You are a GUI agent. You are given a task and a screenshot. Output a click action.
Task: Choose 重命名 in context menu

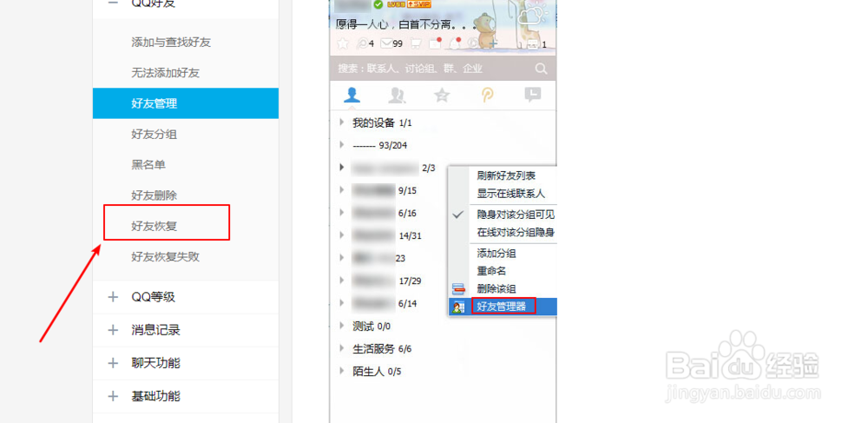[503, 271]
